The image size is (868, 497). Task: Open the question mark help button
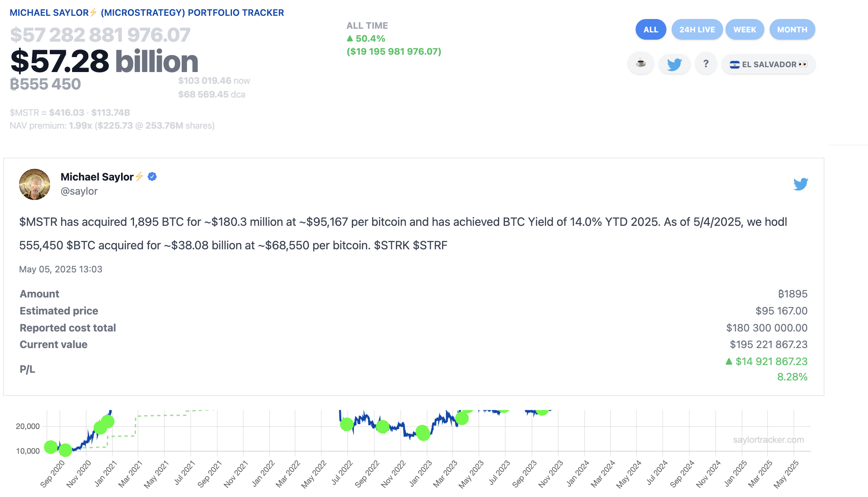[x=706, y=64]
